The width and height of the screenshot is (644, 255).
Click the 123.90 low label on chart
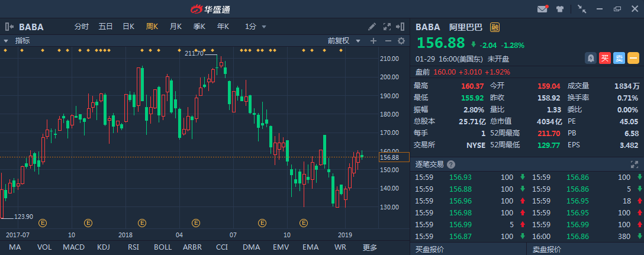pyautogui.click(x=24, y=217)
